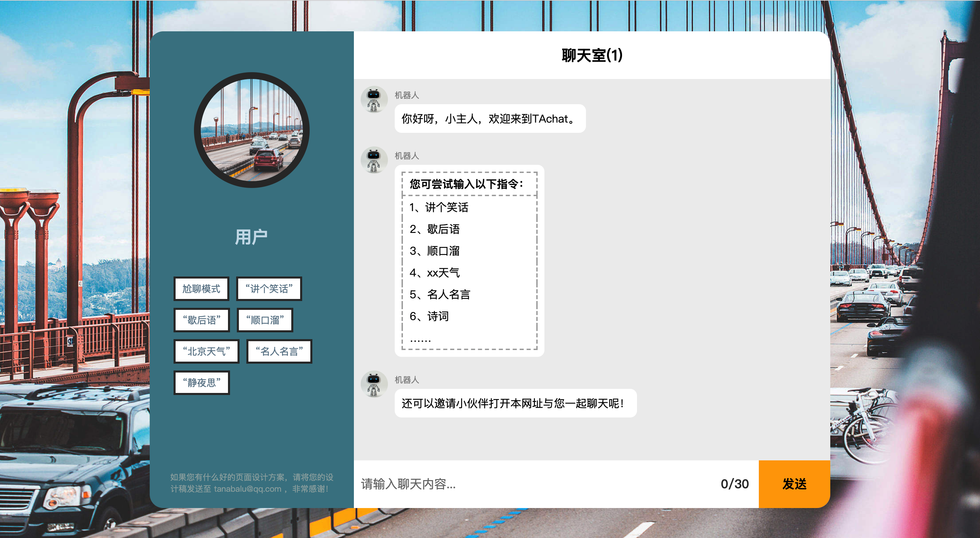This screenshot has width=980, height=538.
Task: Click the user's circular bridge avatar
Action: point(251,130)
